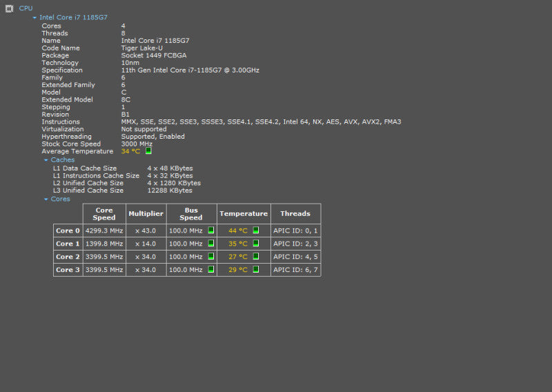This screenshot has width=552, height=392.
Task: Click the 34 °C average temperature value
Action: [130, 151]
